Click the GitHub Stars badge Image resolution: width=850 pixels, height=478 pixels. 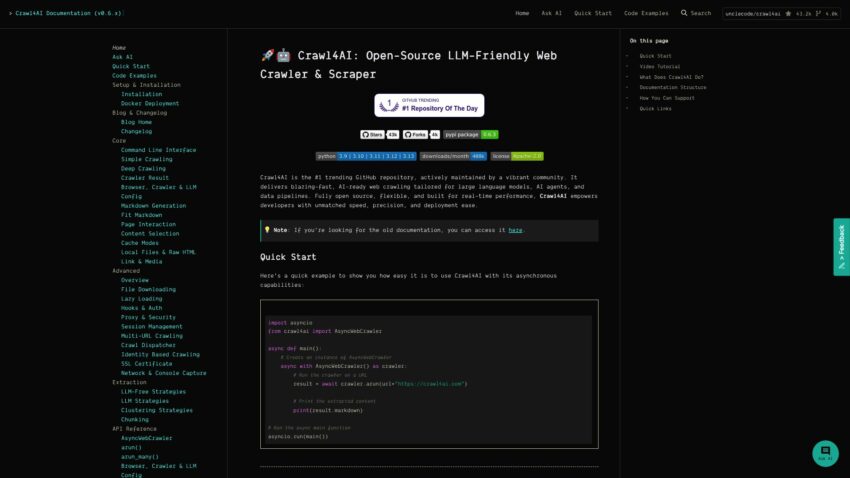pyautogui.click(x=379, y=134)
